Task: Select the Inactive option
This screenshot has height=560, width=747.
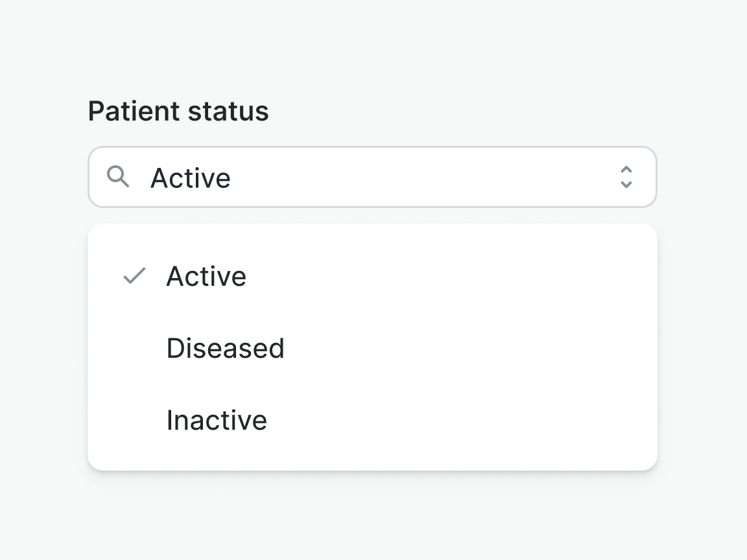Action: [217, 420]
